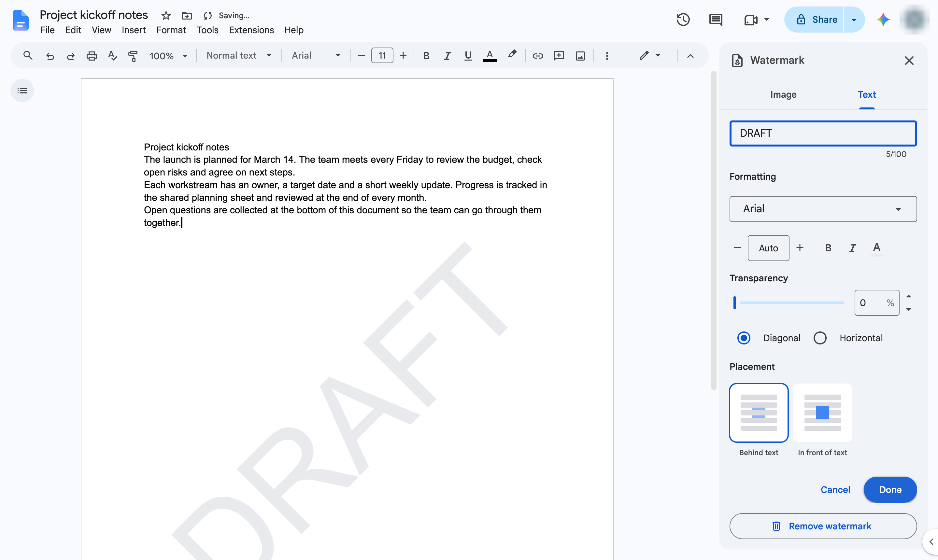
Task: Insert image from toolbar icon
Action: click(580, 56)
